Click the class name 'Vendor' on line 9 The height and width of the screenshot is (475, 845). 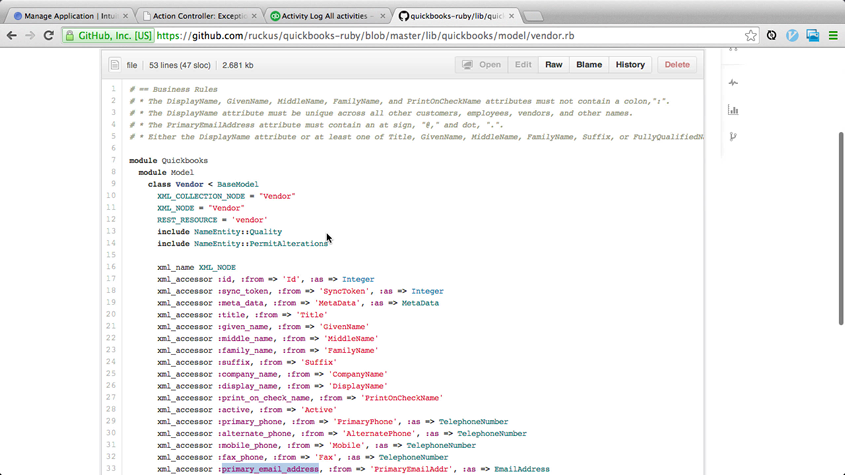click(189, 184)
